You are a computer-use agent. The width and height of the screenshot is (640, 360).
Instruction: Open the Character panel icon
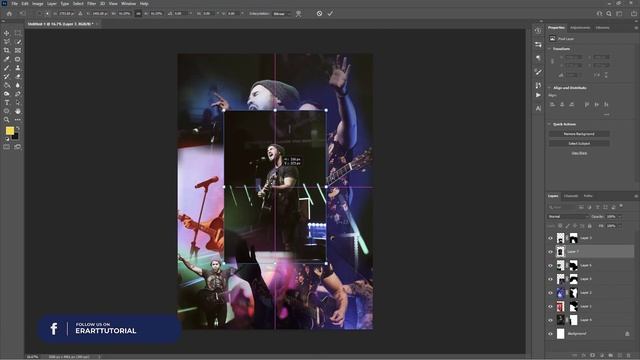pyautogui.click(x=538, y=109)
